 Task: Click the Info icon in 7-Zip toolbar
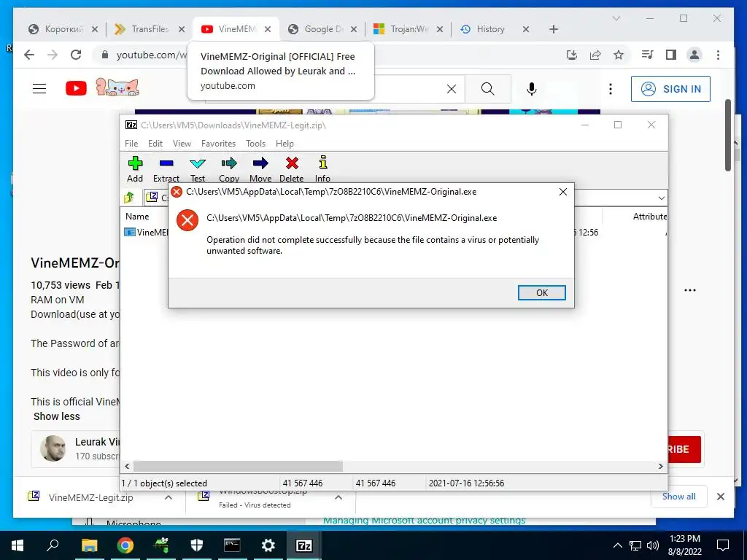click(x=323, y=163)
